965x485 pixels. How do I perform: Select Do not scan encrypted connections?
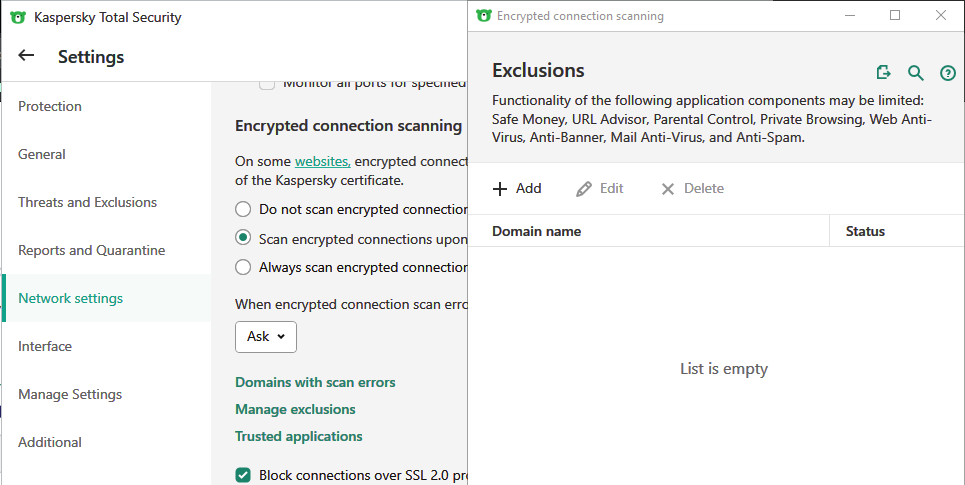tap(243, 210)
